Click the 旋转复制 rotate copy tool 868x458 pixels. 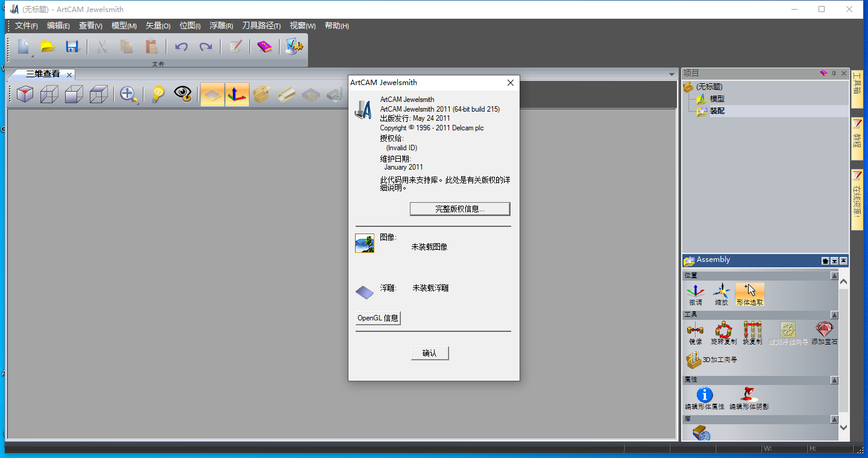[723, 334]
